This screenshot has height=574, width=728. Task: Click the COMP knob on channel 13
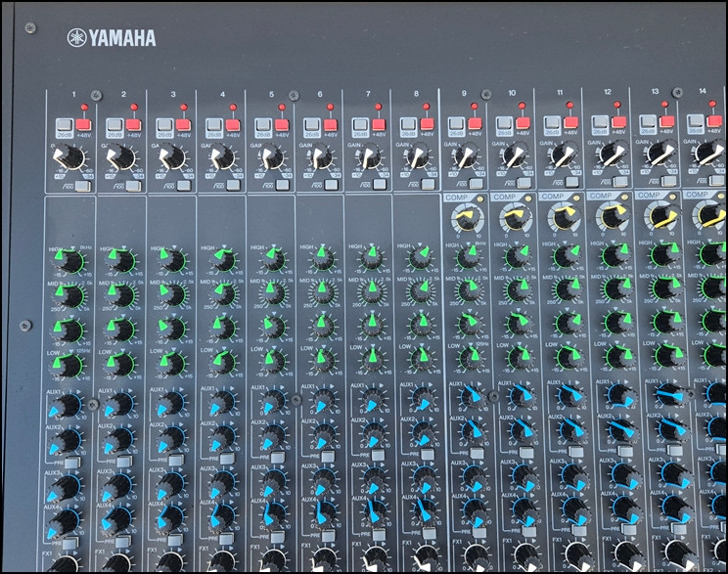[x=662, y=216]
